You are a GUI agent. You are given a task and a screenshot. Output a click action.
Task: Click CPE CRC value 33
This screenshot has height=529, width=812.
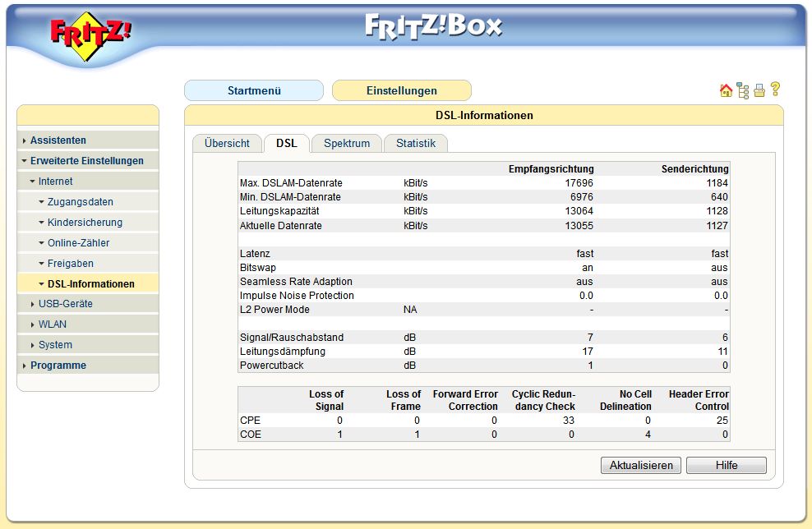tap(569, 421)
